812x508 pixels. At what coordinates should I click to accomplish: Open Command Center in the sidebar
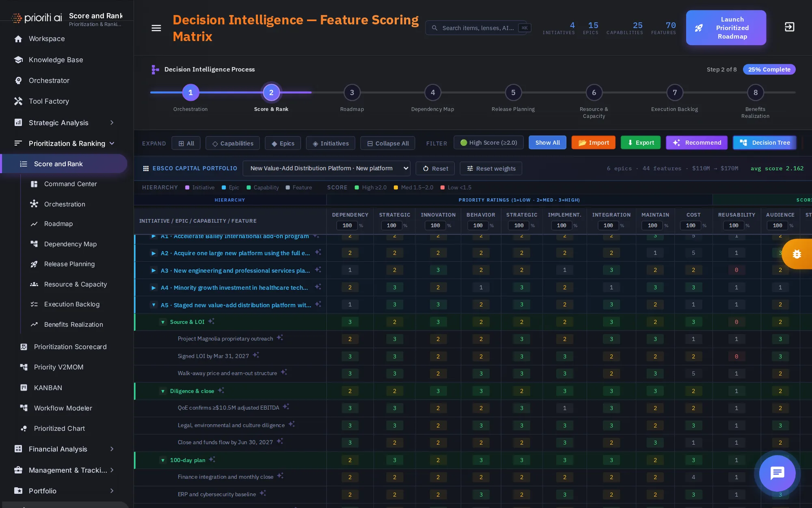[x=71, y=184]
